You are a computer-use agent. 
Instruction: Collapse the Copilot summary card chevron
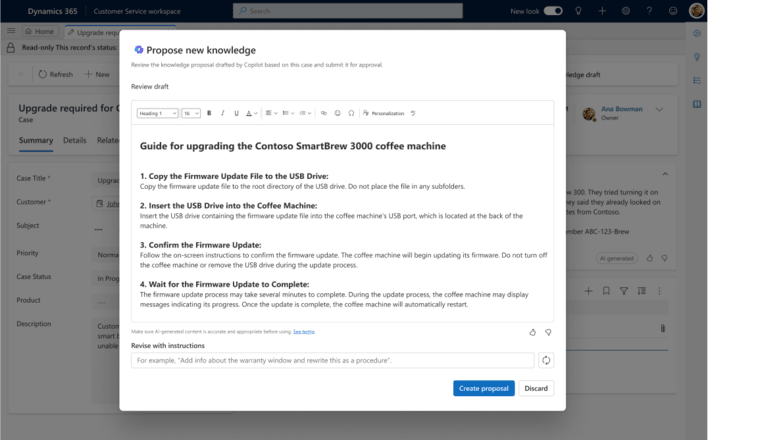tap(665, 174)
